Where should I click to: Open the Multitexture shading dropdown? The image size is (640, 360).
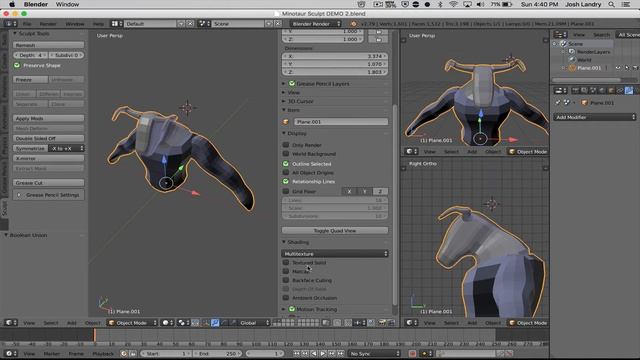tap(335, 253)
